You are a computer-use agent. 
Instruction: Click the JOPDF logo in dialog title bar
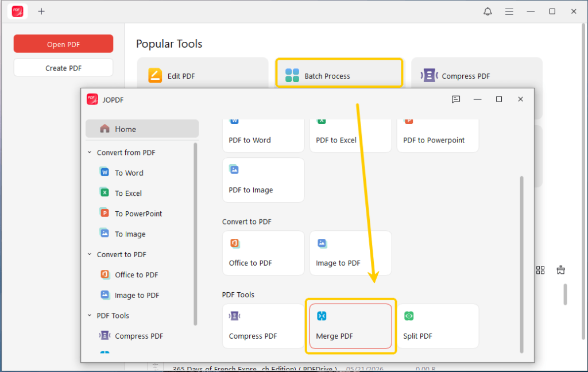tap(92, 99)
